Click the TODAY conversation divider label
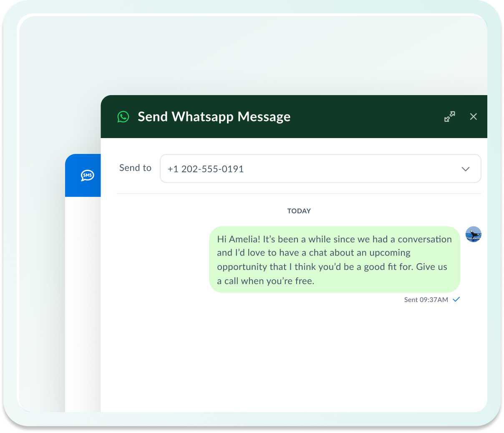The image size is (504, 433). 299,211
